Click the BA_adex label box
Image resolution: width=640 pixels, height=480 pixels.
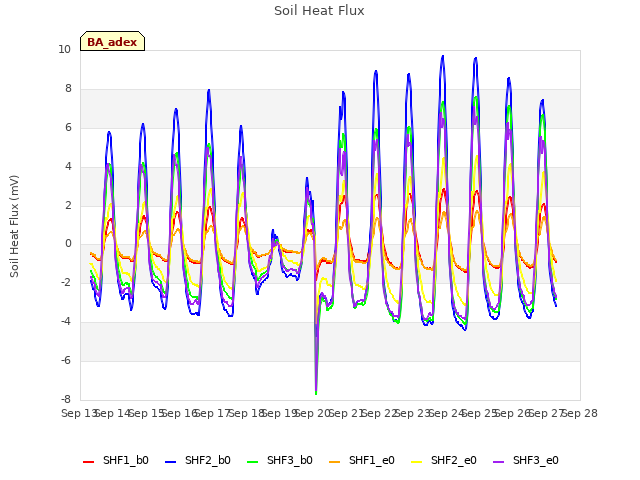[x=112, y=41]
